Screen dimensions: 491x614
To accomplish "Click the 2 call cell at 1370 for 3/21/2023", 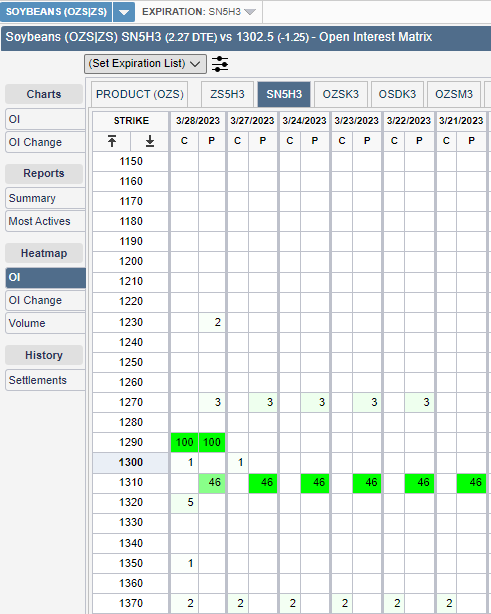I will click(x=446, y=603).
